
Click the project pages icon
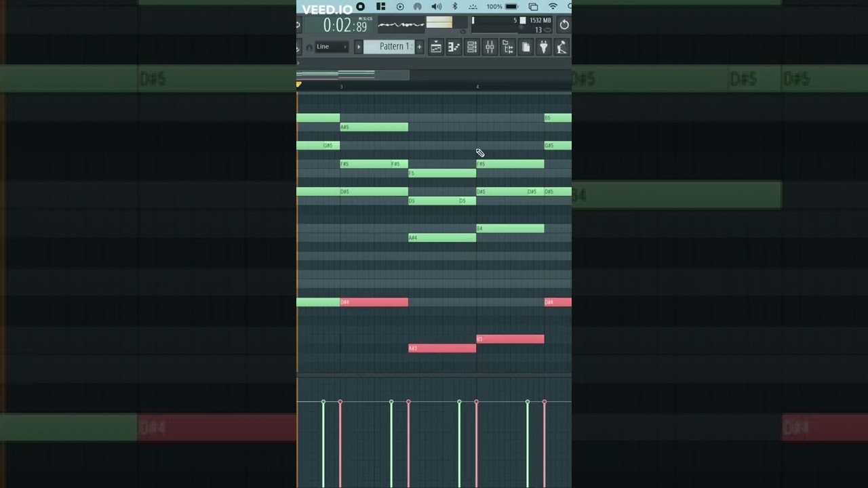click(526, 47)
